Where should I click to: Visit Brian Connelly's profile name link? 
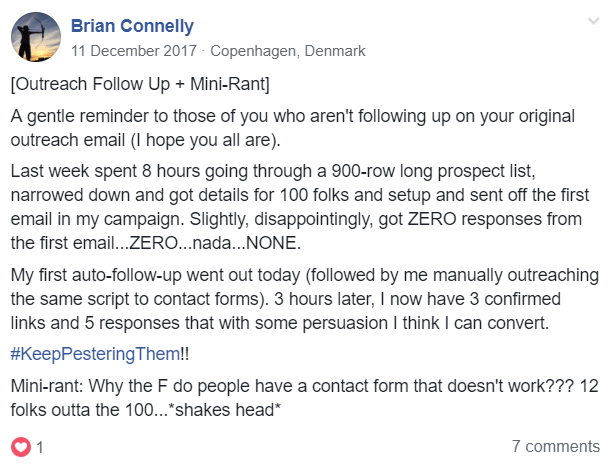132,26
